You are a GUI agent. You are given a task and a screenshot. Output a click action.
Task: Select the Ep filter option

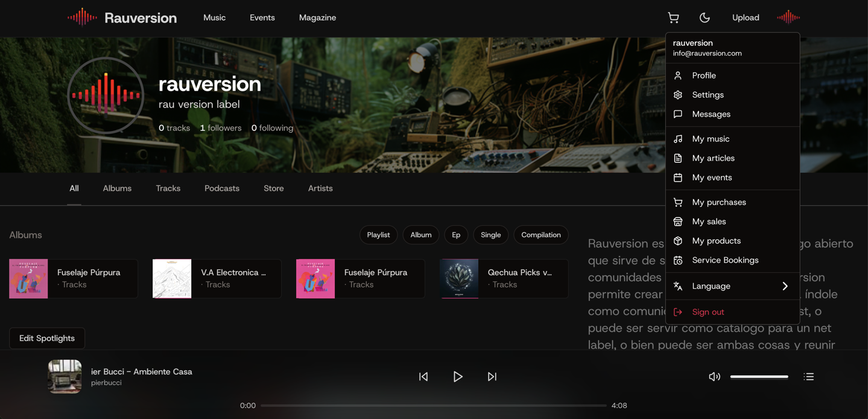click(455, 234)
